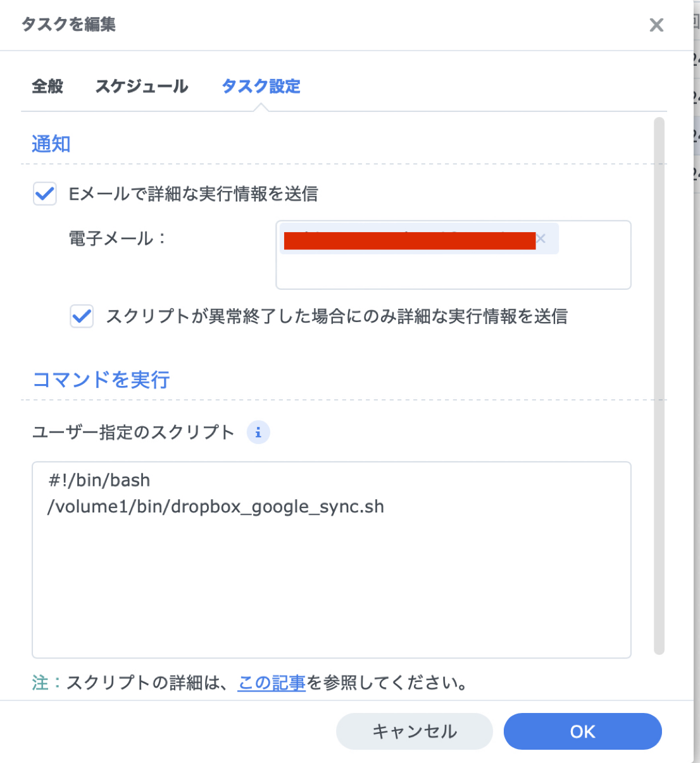The image size is (700, 763).
Task: Place cursor on the #!/bin/bash line
Action: click(x=100, y=480)
